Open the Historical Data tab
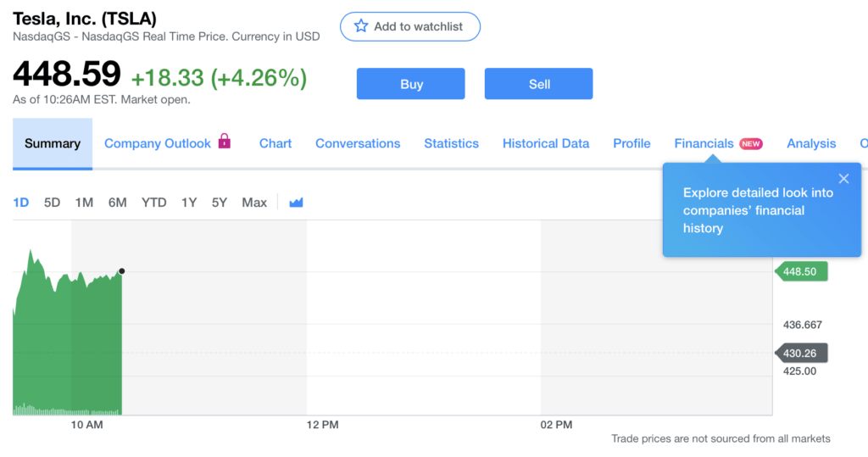The image size is (868, 457). tap(546, 143)
